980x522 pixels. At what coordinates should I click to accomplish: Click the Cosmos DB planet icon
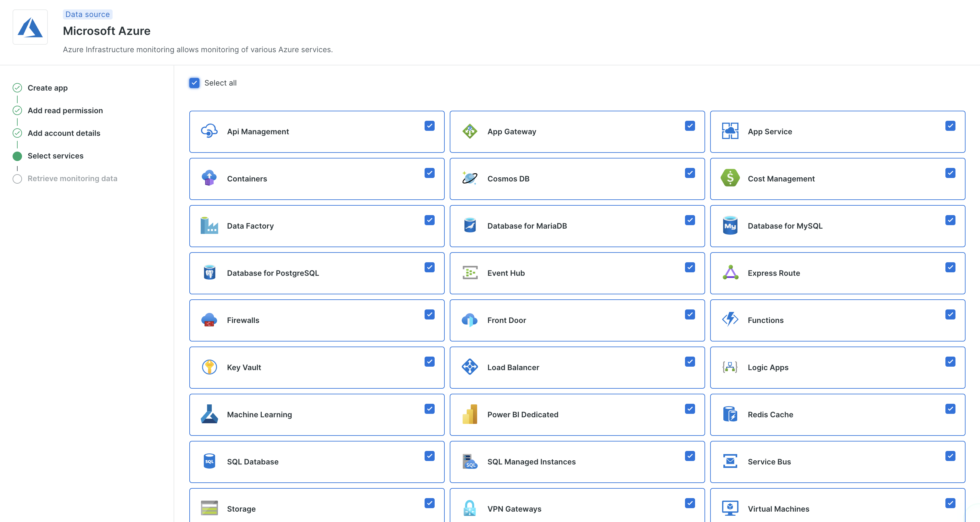470,178
